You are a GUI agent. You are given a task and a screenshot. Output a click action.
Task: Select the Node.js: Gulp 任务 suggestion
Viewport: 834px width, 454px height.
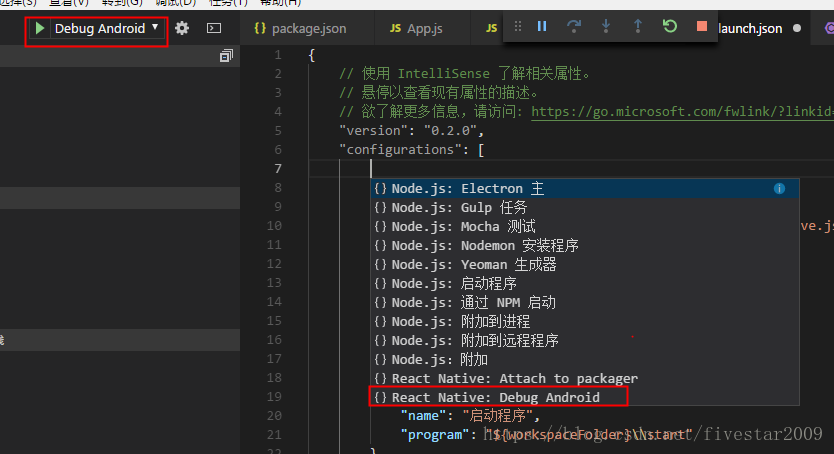click(x=585, y=207)
